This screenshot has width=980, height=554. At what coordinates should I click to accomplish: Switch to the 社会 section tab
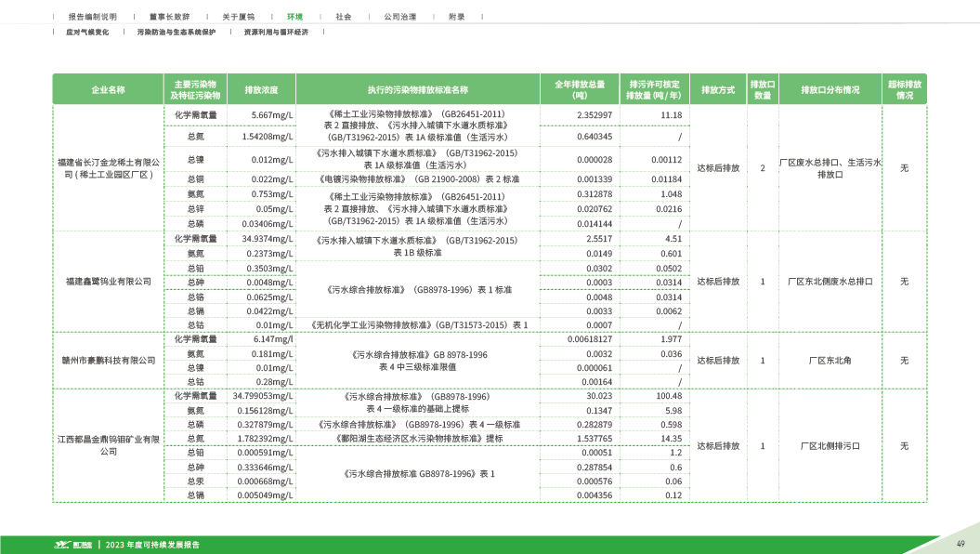[x=344, y=17]
